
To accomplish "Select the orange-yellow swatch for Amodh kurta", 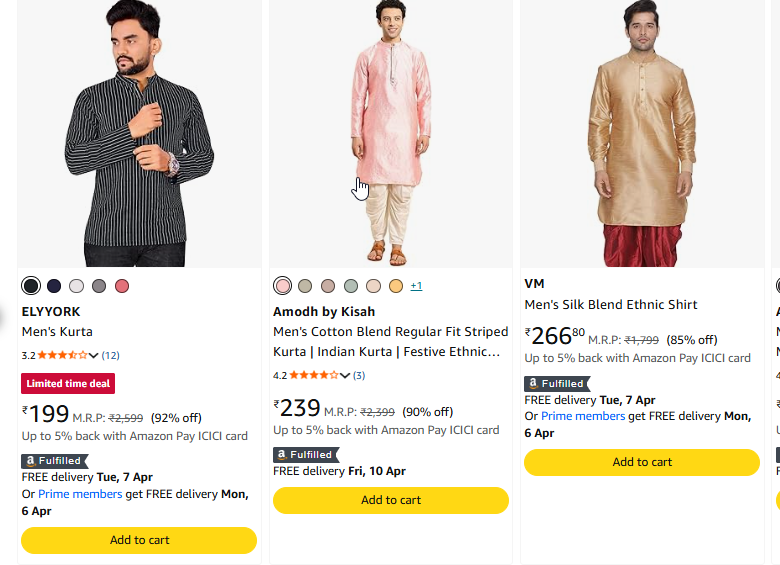I will [396, 286].
